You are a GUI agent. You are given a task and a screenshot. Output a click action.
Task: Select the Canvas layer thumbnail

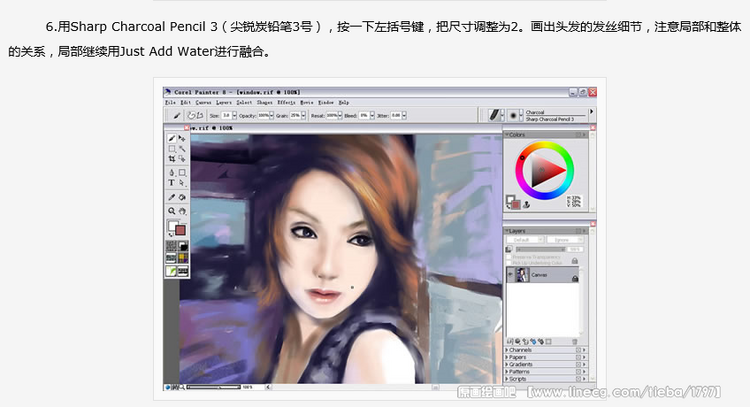tap(521, 275)
